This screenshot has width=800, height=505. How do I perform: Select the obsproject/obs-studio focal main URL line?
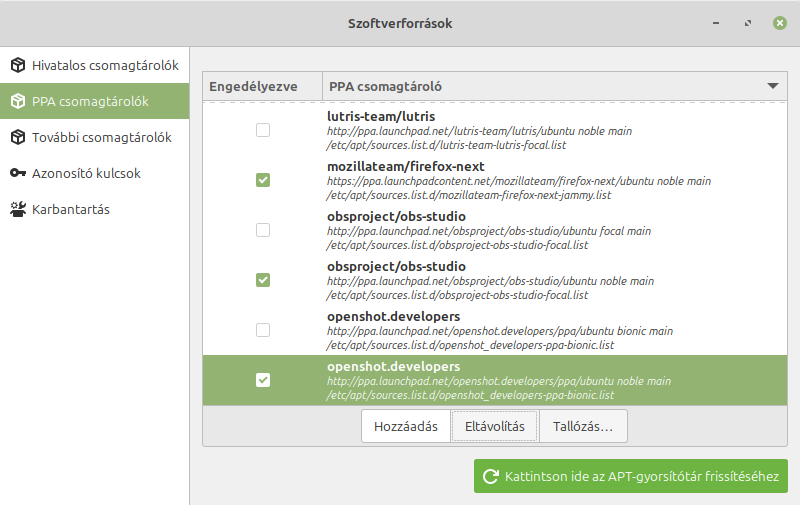tap(489, 231)
